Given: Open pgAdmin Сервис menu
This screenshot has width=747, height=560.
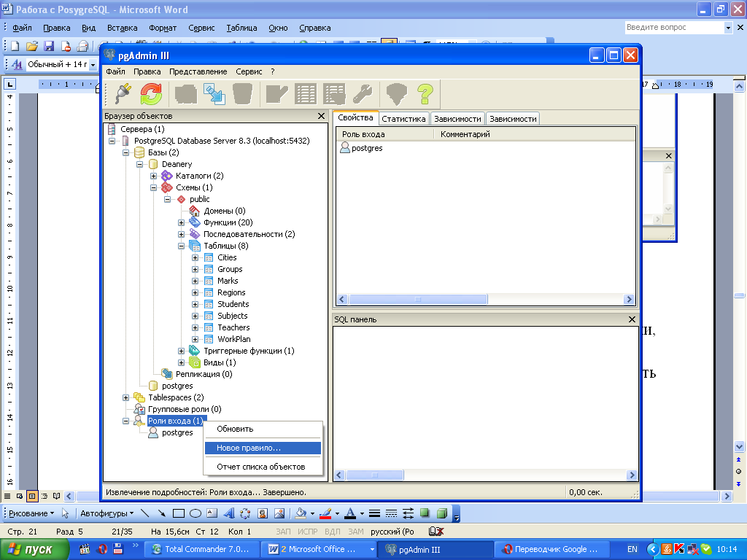Looking at the screenshot, I should pos(249,71).
